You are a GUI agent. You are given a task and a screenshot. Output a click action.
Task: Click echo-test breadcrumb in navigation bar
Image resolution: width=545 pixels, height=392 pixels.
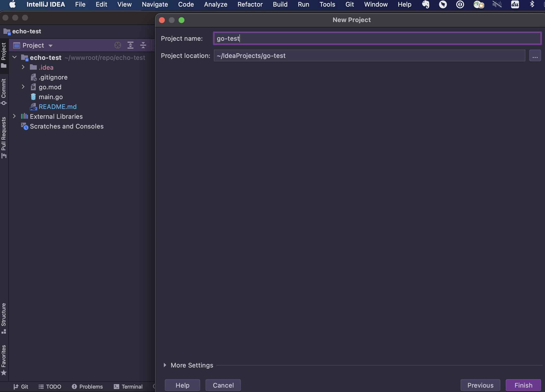coord(22,31)
